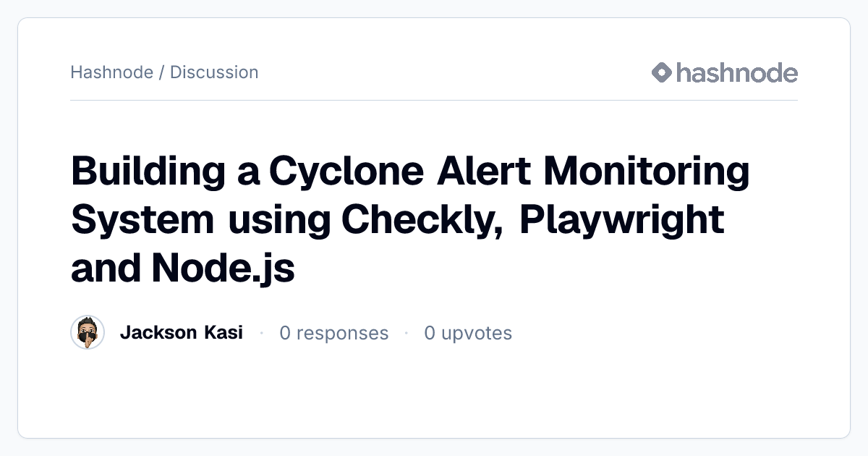The image size is (868, 456).
Task: Open the Cyclone Alert Monitoring article title
Action: pyautogui.click(x=410, y=220)
